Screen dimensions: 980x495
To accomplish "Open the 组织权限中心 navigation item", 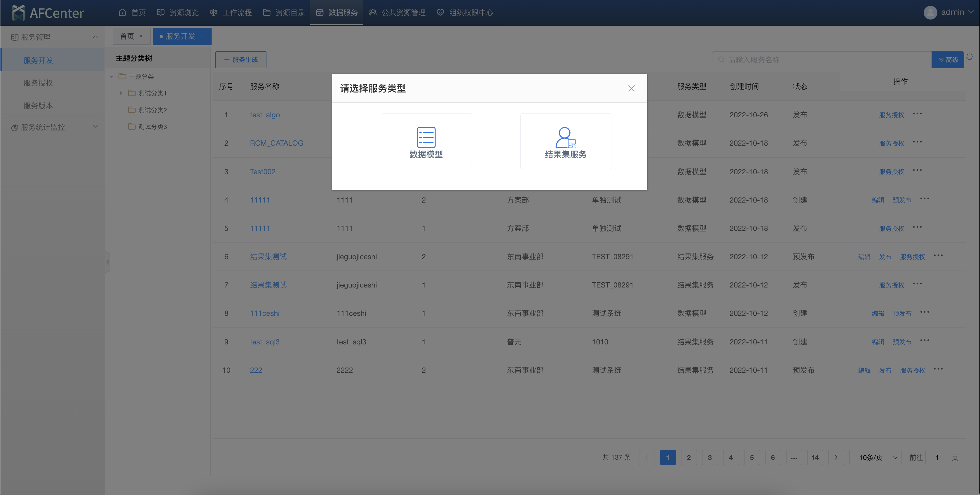I will [x=465, y=13].
